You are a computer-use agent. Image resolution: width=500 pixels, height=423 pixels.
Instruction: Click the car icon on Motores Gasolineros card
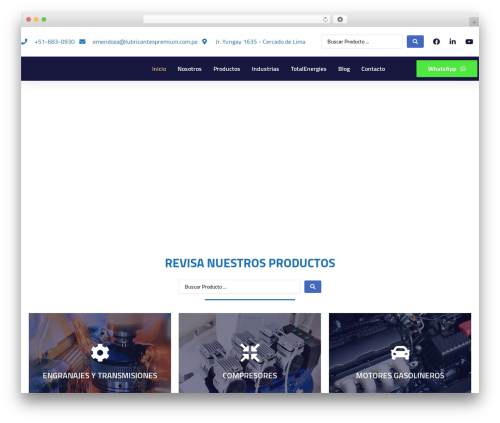[x=400, y=353]
